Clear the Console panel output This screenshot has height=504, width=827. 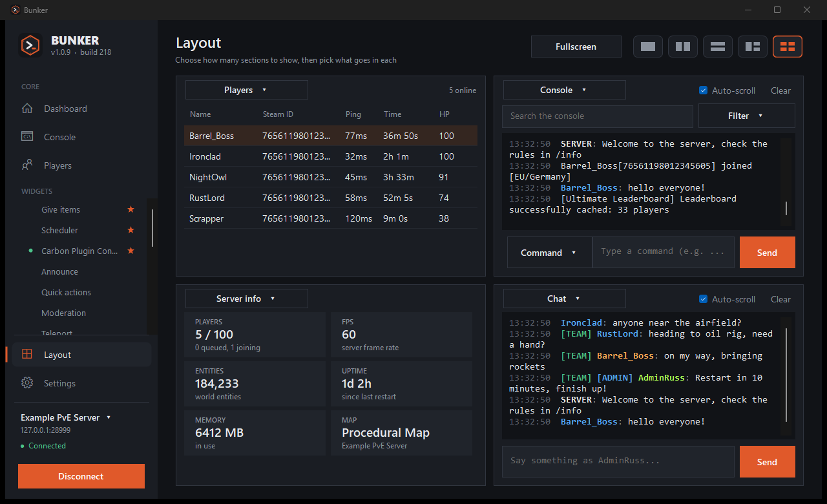(780, 90)
